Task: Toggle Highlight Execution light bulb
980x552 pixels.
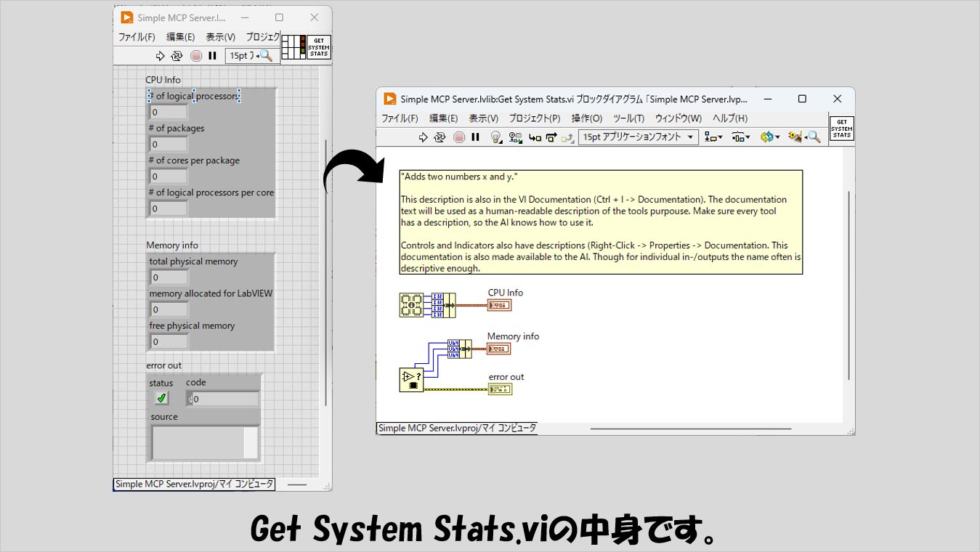Action: coord(496,137)
